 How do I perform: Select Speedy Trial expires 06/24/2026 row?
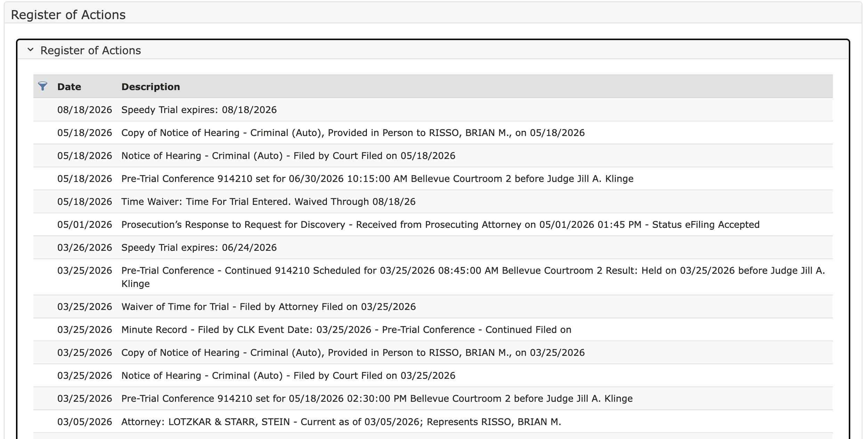[x=433, y=247]
